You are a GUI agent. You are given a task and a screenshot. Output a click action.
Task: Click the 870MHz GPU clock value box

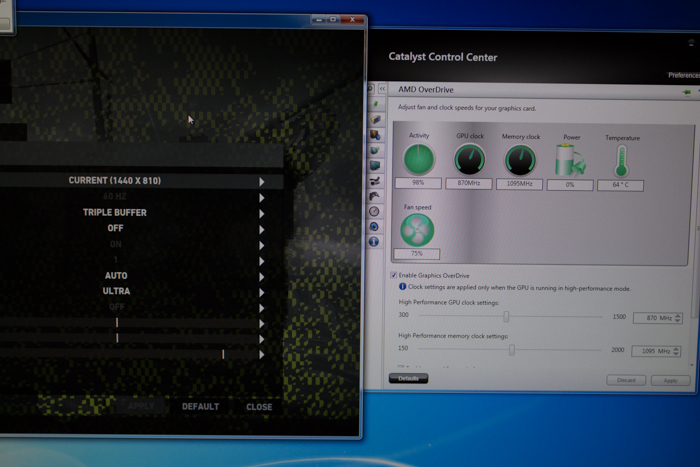[x=469, y=183]
